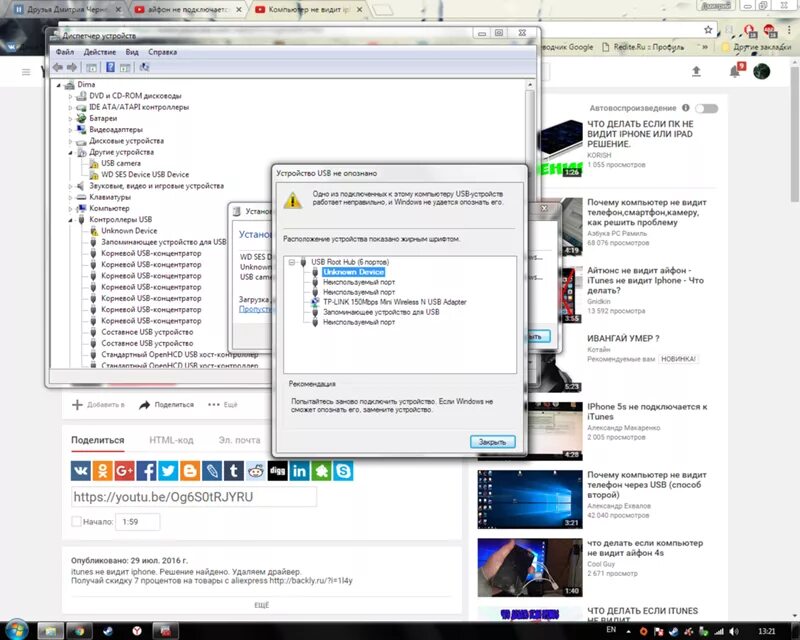Open the YouTube account avatar menu
800x640 pixels.
coord(762,71)
